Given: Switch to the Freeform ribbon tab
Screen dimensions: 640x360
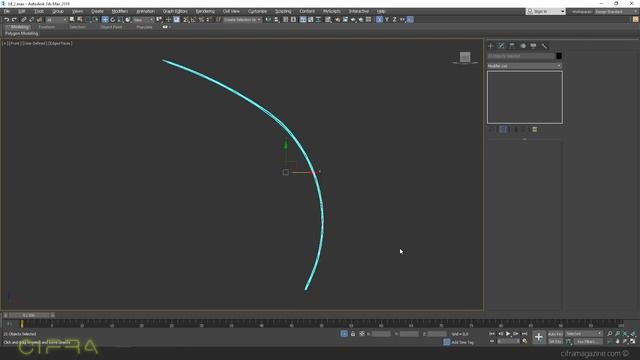Looking at the screenshot, I should [x=47, y=27].
